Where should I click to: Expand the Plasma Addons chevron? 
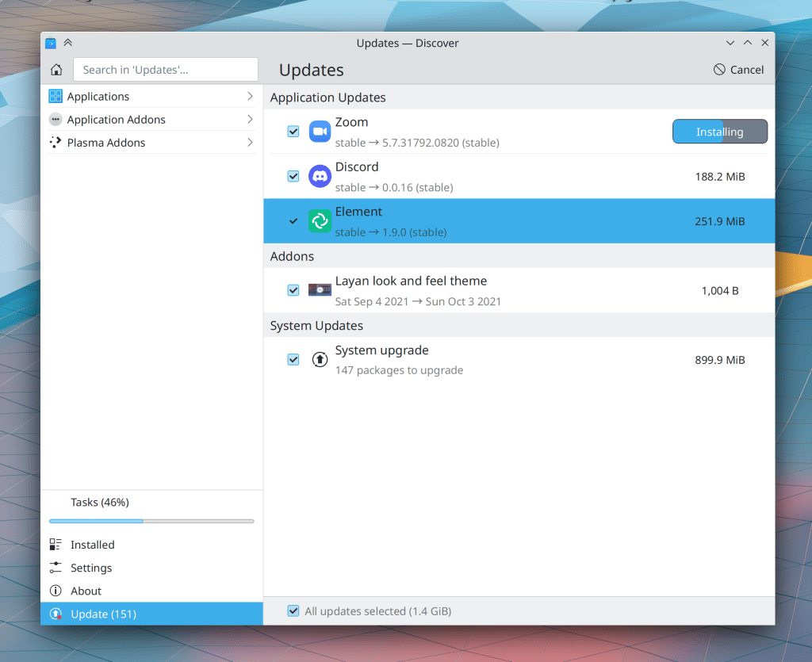pyautogui.click(x=250, y=143)
